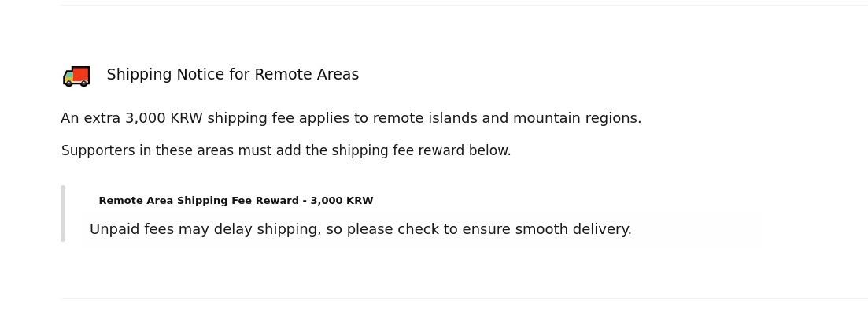868x315 pixels.
Task: Click the "Shipping Notice for Remote Areas" heading
Action: 232,75
